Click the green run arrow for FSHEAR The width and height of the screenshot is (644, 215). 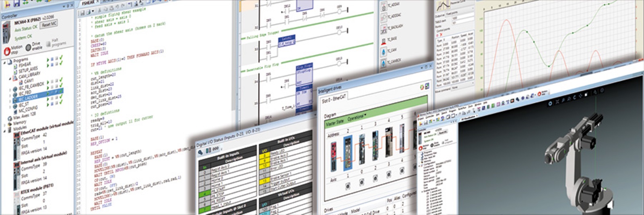tap(48, 60)
